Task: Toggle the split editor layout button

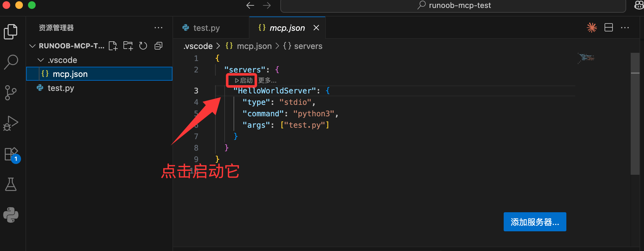Action: click(x=608, y=28)
